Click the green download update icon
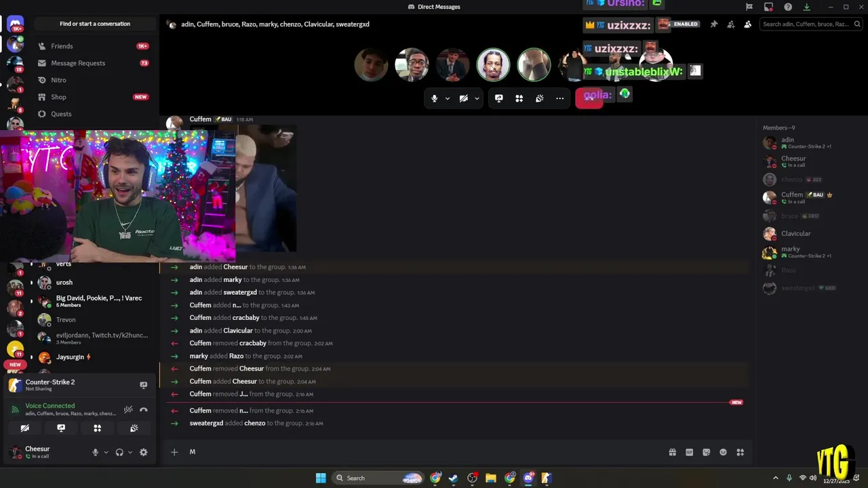Screen dimensions: 868x488 coord(807,7)
